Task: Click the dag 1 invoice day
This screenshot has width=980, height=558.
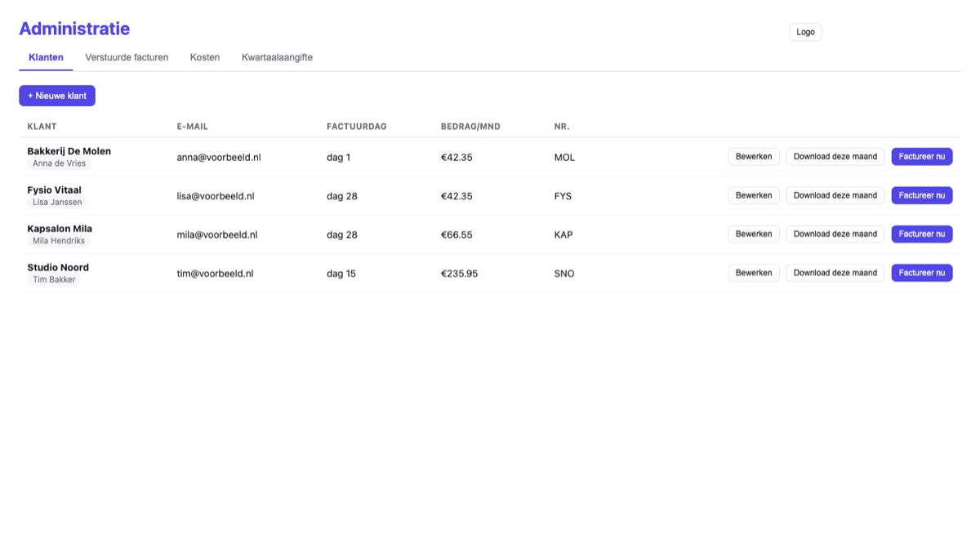Action: (x=338, y=157)
